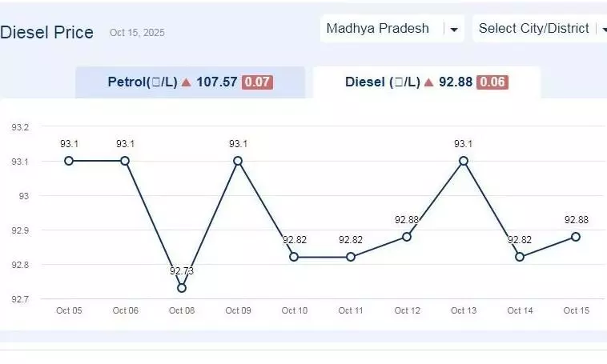Screen dimensions: 607x364
Task: Click the red 0.06 diesel change badge
Action: 492,82
